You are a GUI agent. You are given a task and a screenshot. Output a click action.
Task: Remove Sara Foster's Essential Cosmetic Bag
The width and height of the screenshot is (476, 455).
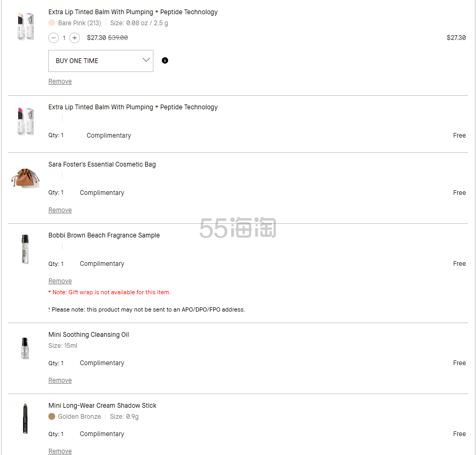tap(60, 210)
